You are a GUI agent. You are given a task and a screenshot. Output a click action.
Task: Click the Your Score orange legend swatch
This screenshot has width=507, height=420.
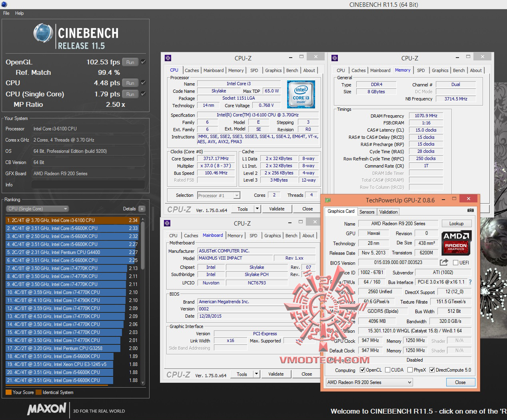click(8, 392)
